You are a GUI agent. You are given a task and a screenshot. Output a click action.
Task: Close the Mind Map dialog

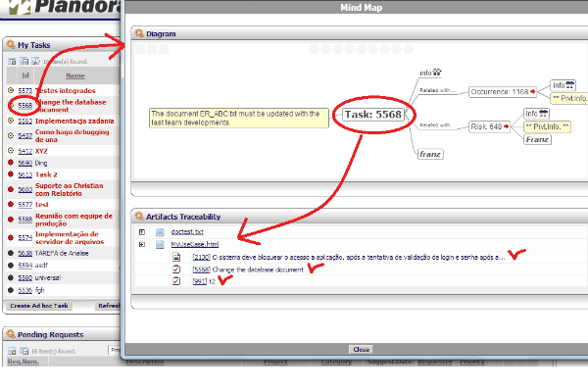coord(361,349)
